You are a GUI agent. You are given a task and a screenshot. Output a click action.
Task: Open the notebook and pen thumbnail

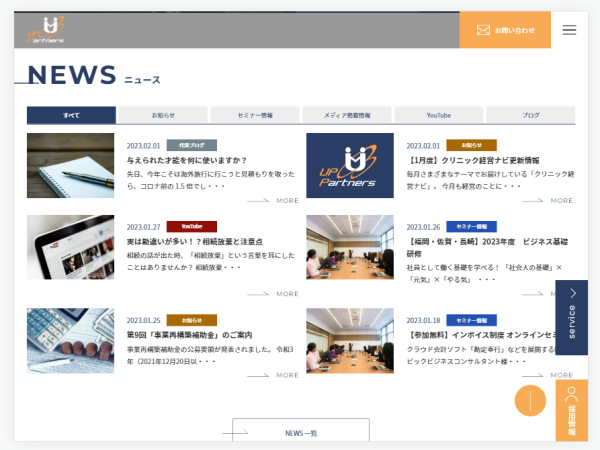[70, 165]
